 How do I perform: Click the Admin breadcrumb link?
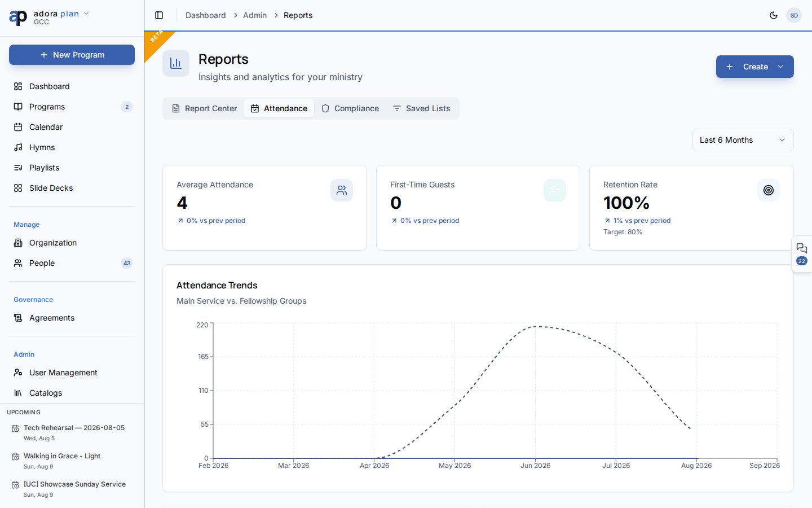pyautogui.click(x=255, y=15)
